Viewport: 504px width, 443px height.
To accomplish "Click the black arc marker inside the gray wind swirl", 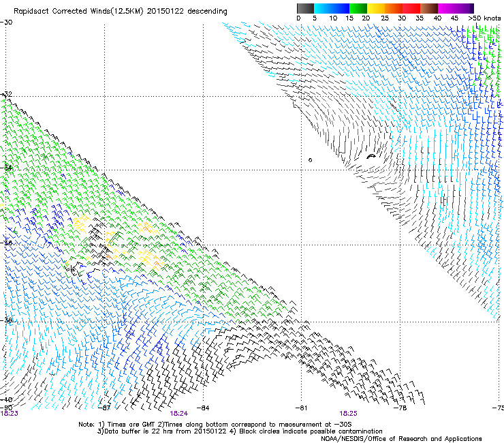I will point(371,157).
